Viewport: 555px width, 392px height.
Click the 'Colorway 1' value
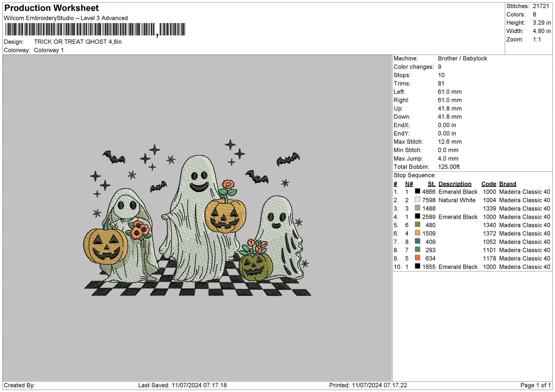pyautogui.click(x=49, y=50)
